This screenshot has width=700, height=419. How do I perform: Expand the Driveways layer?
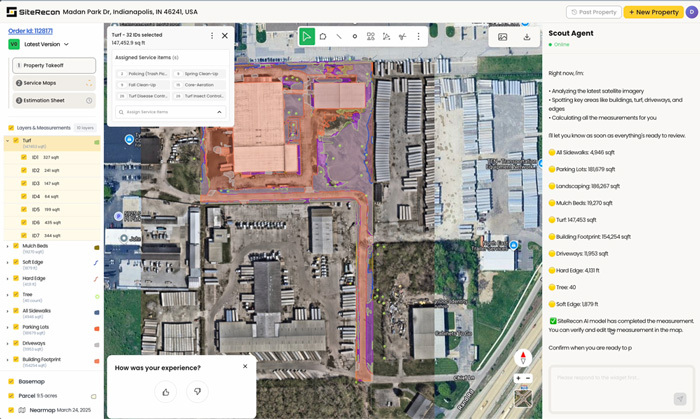[8, 344]
